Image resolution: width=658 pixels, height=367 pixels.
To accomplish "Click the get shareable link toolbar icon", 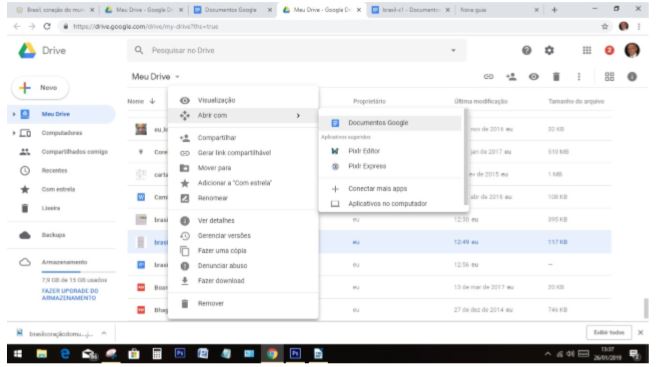I will [x=488, y=77].
